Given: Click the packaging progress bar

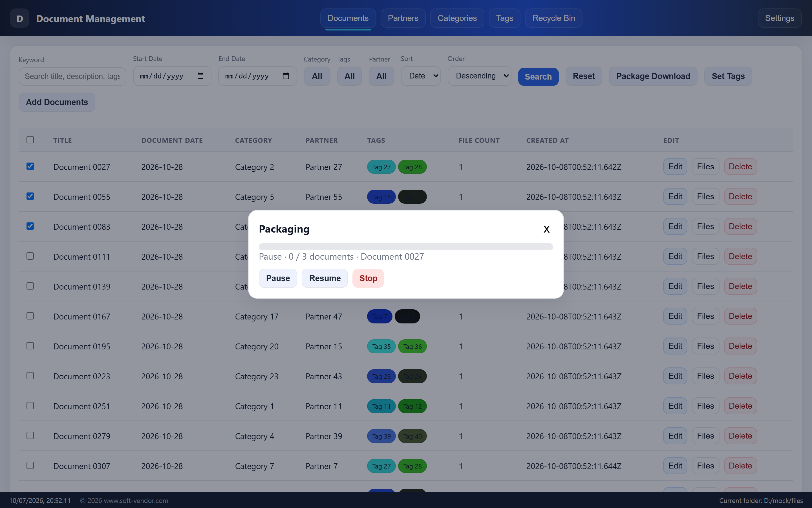Looking at the screenshot, I should pos(406,247).
